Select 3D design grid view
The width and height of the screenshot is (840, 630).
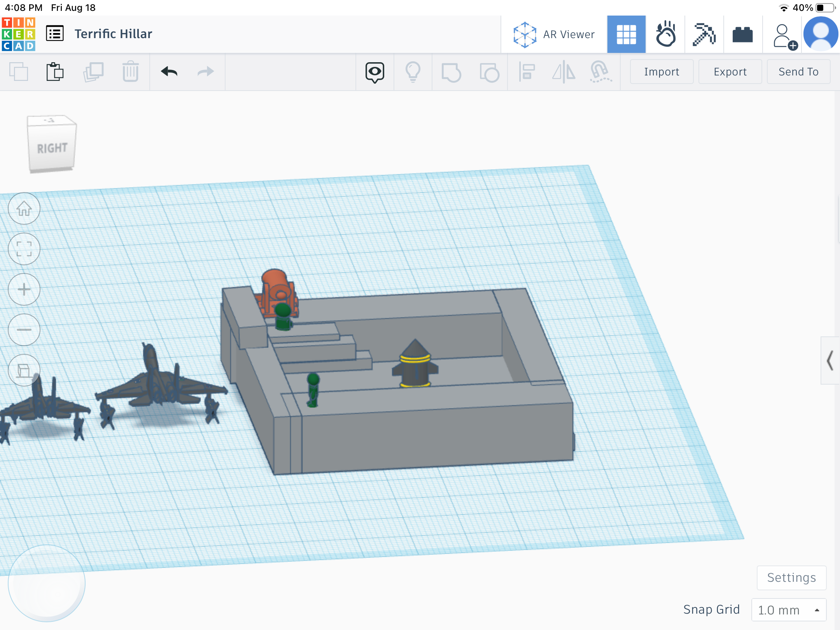(626, 34)
